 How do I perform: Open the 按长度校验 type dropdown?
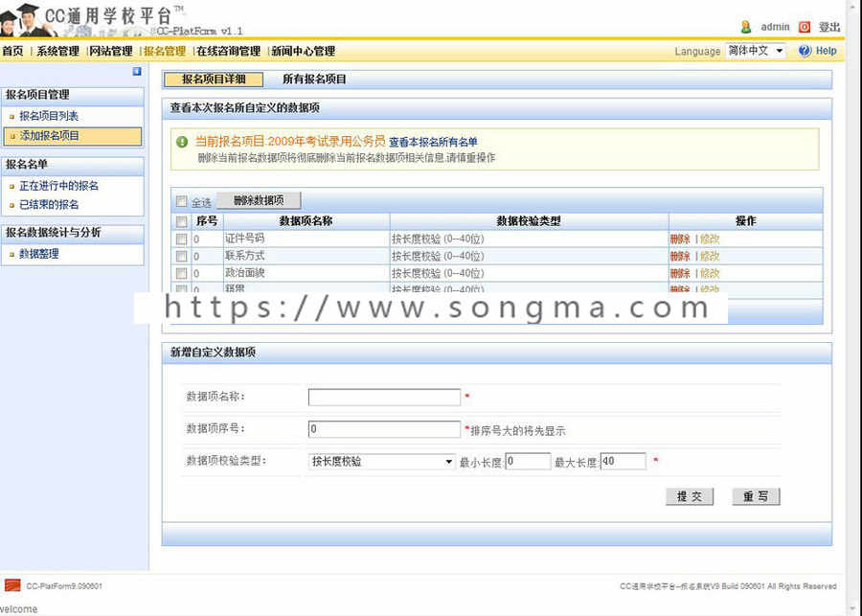[x=381, y=462]
